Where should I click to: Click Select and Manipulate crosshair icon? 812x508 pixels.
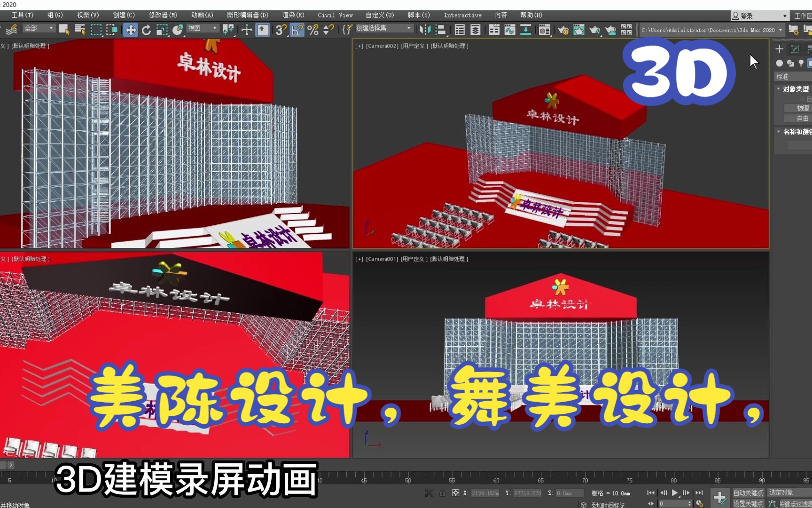[x=247, y=30]
